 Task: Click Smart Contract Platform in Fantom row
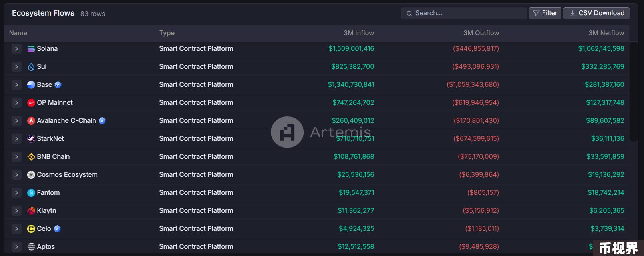click(196, 193)
